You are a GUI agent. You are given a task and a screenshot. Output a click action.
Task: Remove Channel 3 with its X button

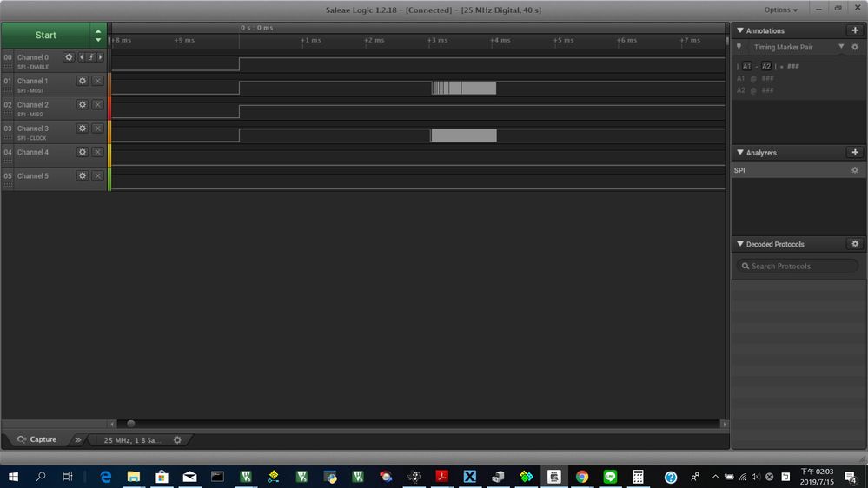[97, 129]
